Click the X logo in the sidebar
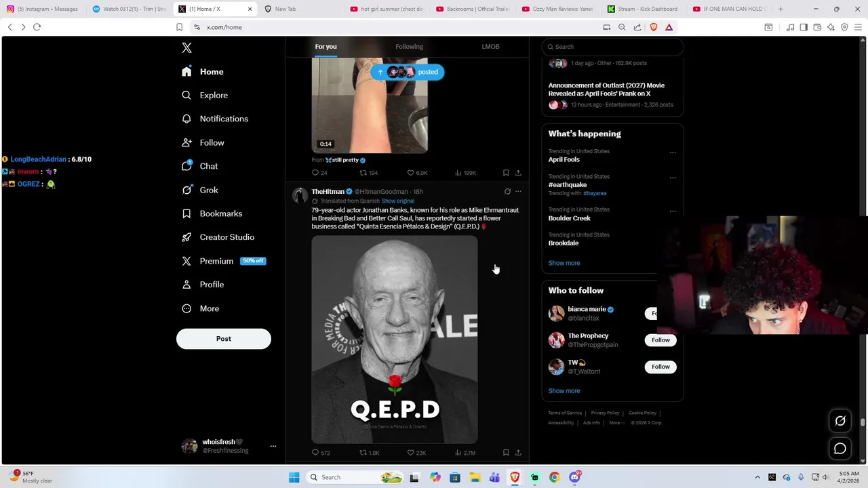868x488 pixels. click(186, 47)
